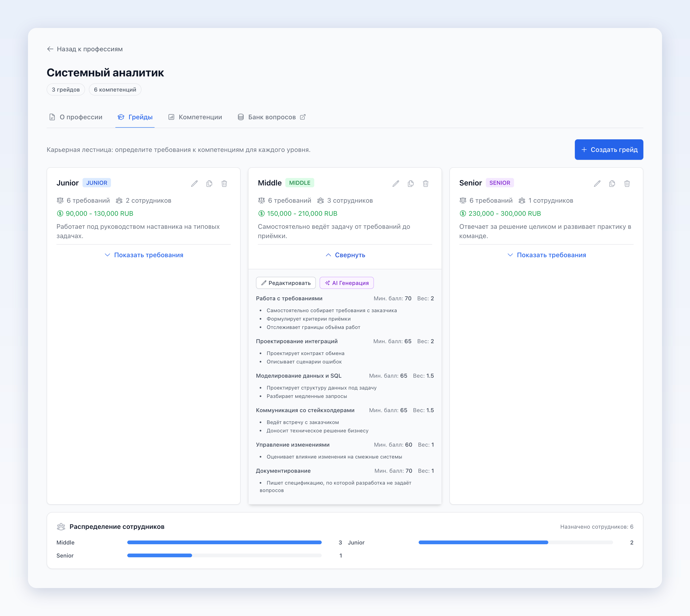The width and height of the screenshot is (690, 616).
Task: Collapse Middle requirements with Свернуть
Action: tap(345, 255)
